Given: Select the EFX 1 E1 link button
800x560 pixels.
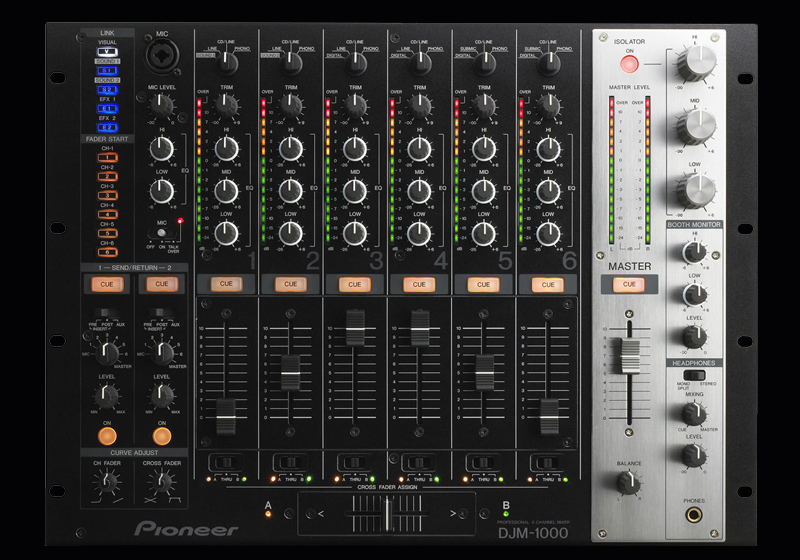Looking at the screenshot, I should point(107,109).
